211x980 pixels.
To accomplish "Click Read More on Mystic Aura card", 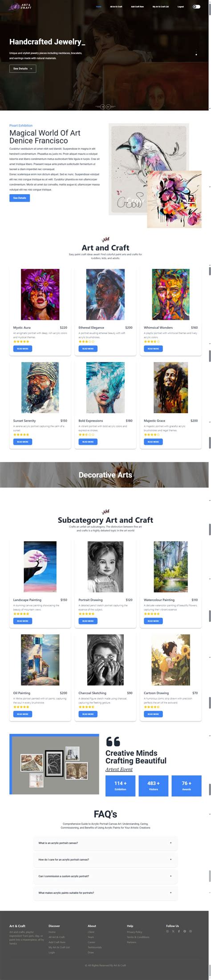I will coord(23,349).
